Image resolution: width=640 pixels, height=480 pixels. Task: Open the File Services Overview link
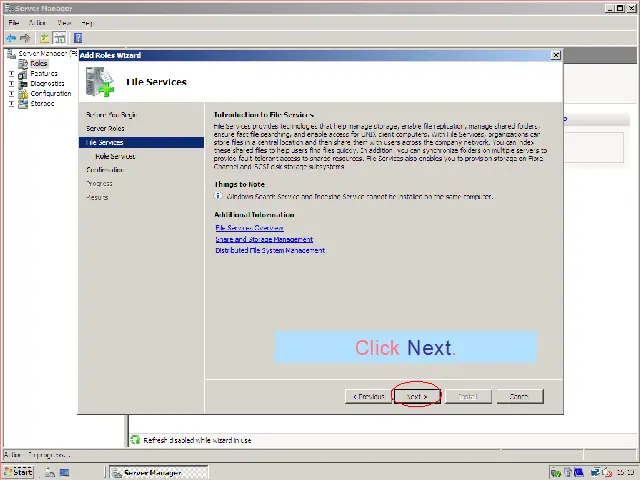pos(249,228)
